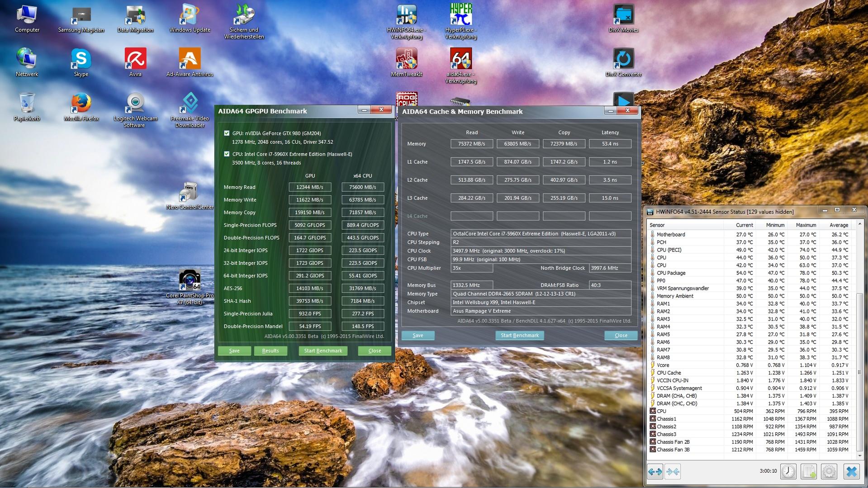
Task: Click the North Bridge Clock 3997.6 MHz field
Action: point(610,268)
